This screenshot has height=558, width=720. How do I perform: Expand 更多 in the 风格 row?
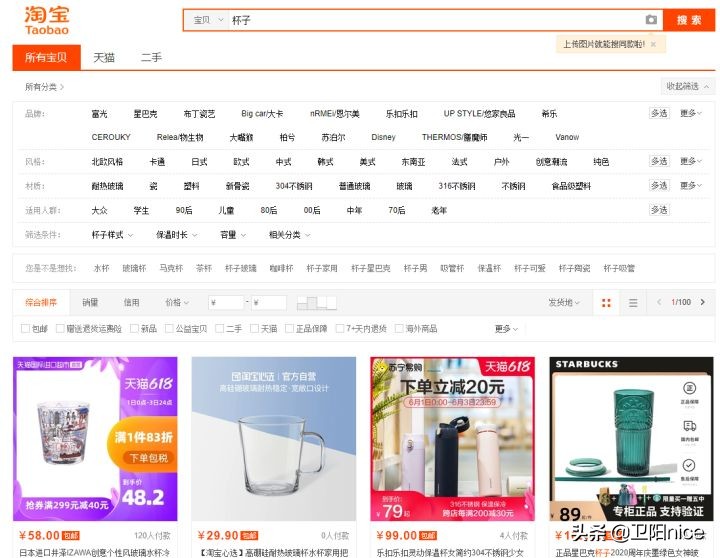point(691,161)
